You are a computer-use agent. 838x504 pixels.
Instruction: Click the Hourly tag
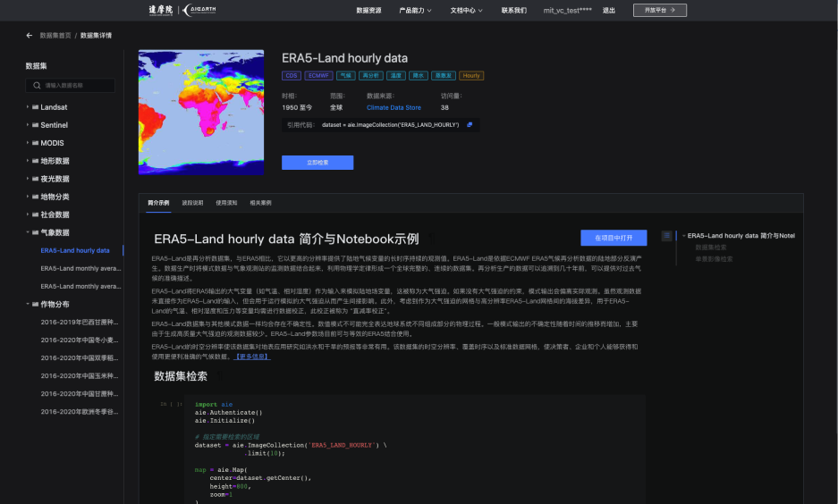tap(470, 76)
